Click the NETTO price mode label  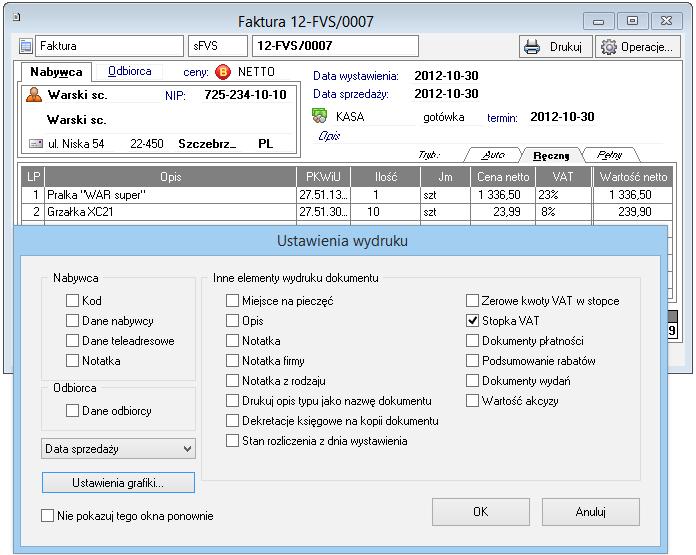pyautogui.click(x=256, y=72)
